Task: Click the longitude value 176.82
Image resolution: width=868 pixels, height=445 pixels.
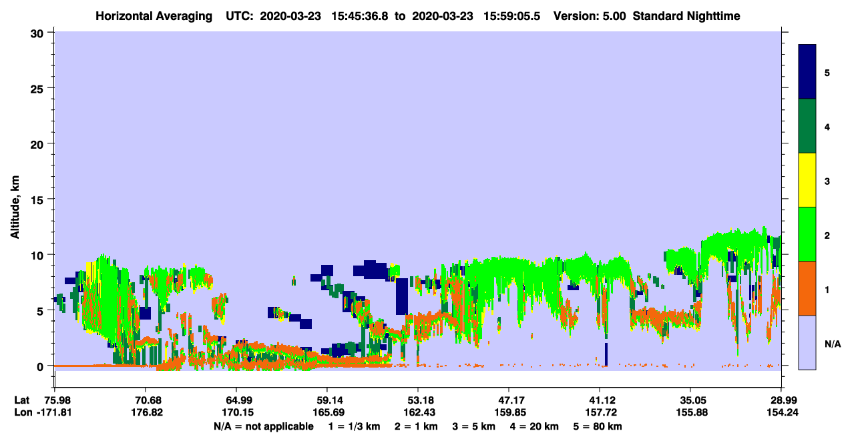Action: coord(146,413)
